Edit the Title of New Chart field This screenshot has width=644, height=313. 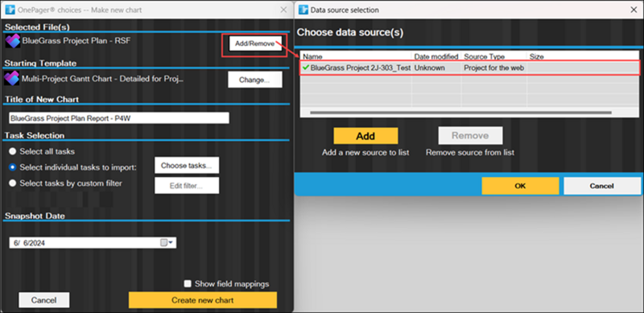[118, 118]
